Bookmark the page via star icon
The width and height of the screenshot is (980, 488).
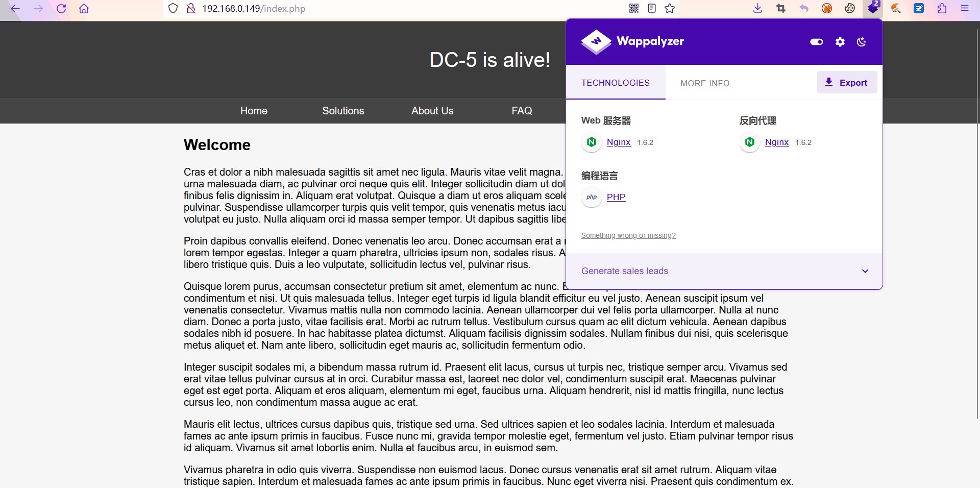tap(670, 8)
